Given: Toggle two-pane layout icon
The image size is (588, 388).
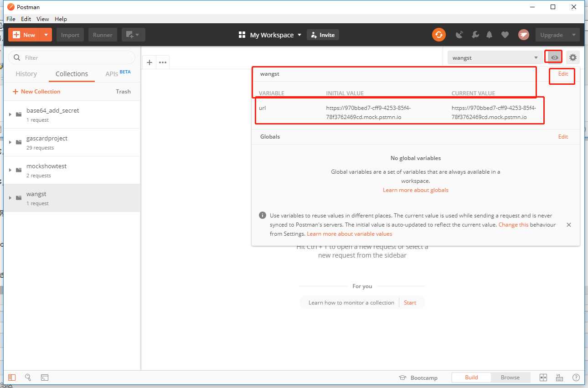Looking at the screenshot, I should point(543,378).
